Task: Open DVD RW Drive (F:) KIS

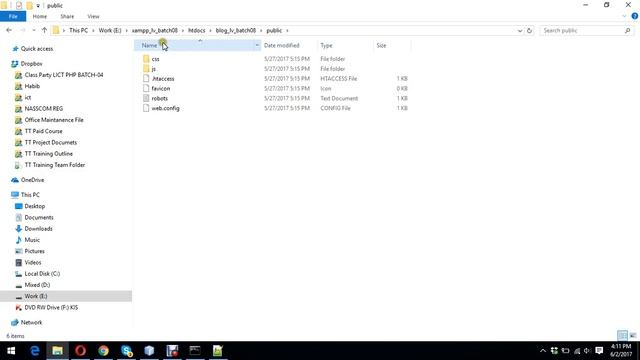Action: 51,307
